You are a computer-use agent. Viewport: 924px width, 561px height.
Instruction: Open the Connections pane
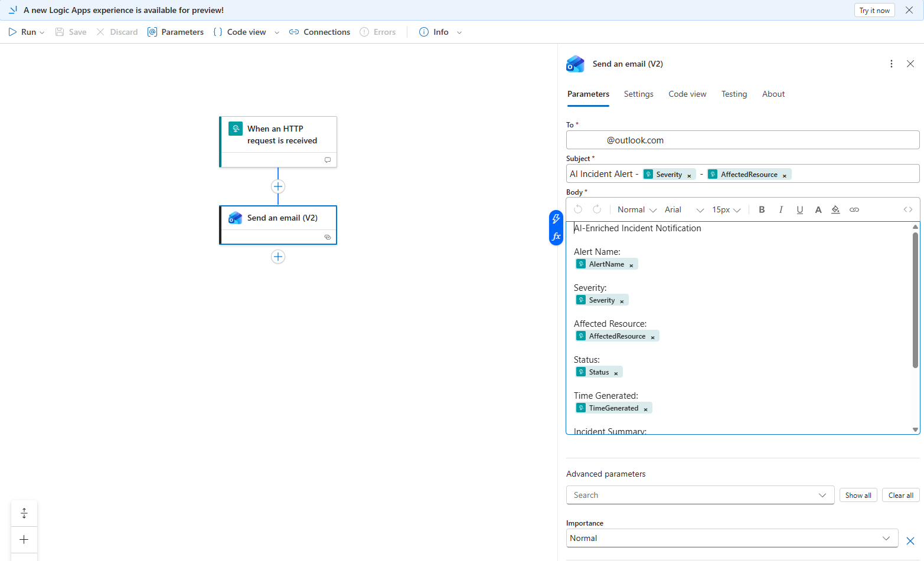click(319, 32)
